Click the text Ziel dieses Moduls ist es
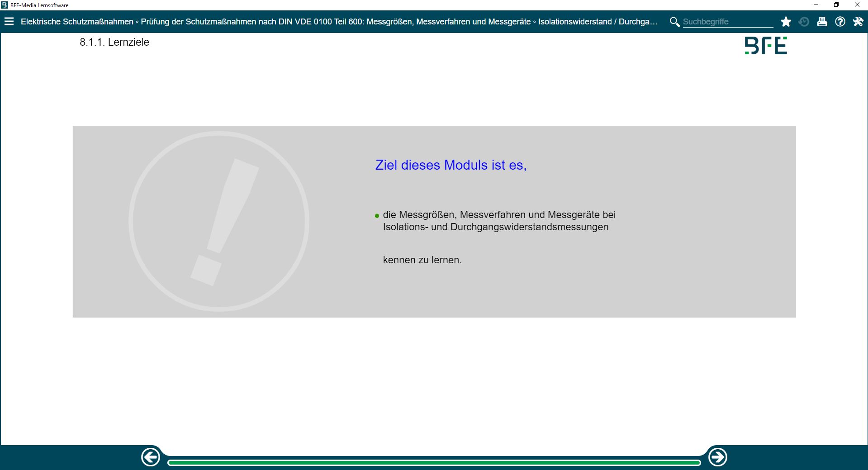 tap(451, 166)
